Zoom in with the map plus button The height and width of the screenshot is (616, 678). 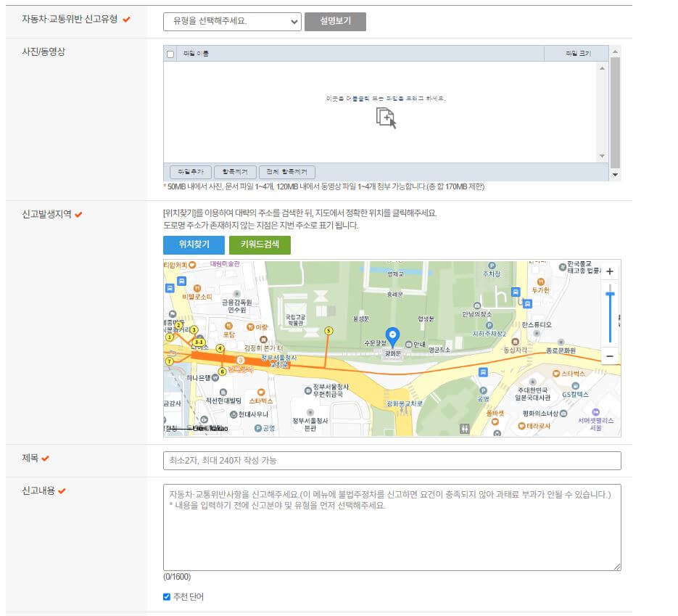coord(610,271)
